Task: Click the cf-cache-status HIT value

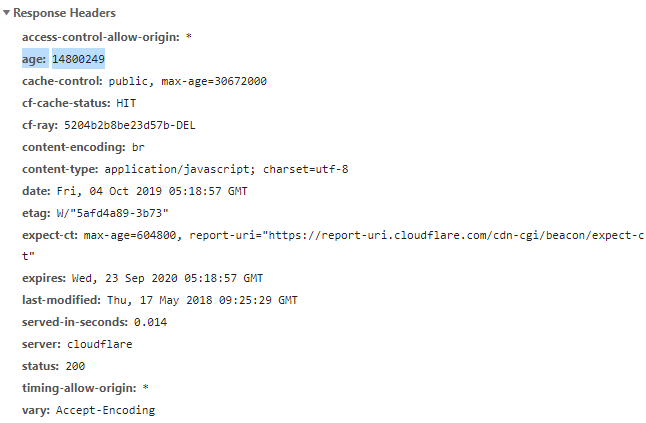Action: click(x=126, y=103)
